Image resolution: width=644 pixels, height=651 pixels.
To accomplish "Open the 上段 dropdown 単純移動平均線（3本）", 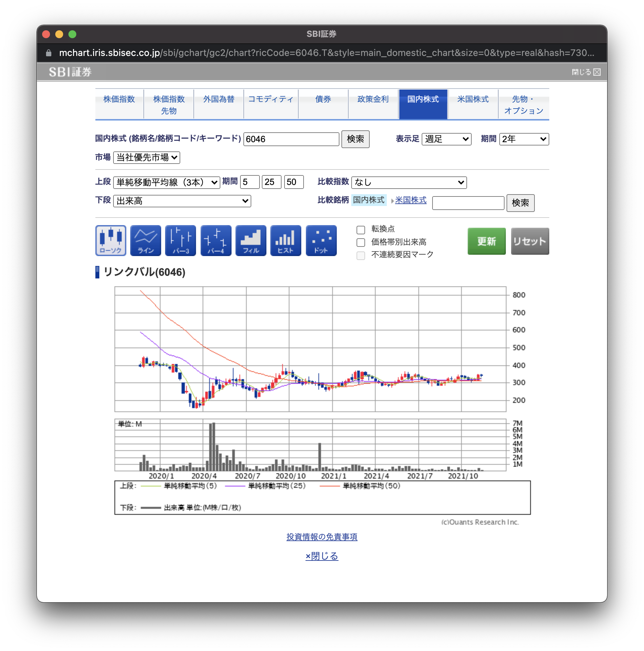I will point(167,182).
